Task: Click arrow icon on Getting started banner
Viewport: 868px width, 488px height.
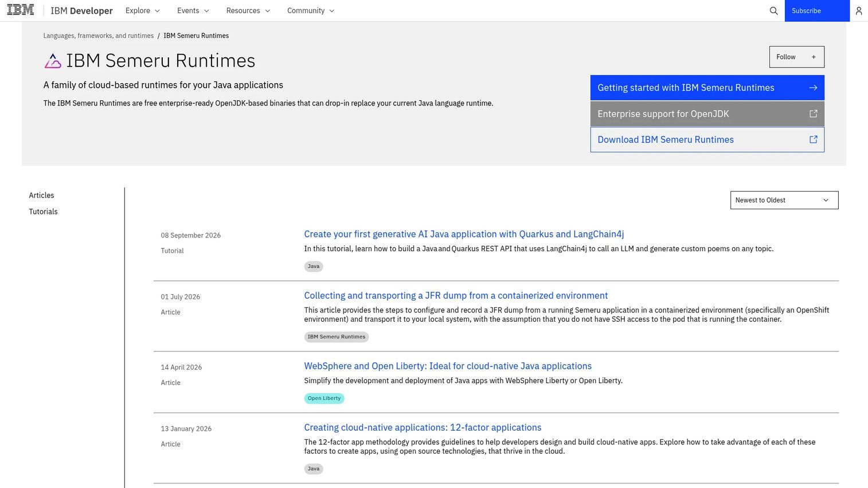Action: click(x=813, y=88)
